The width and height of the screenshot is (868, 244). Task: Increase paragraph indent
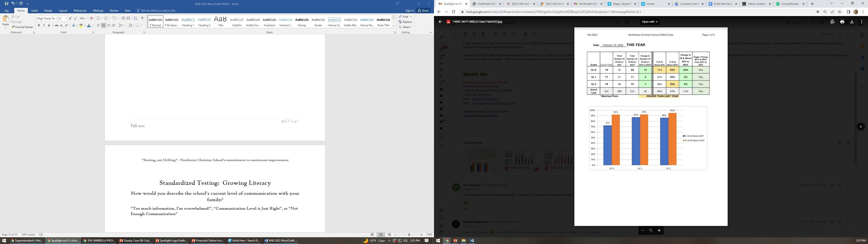pos(128,19)
